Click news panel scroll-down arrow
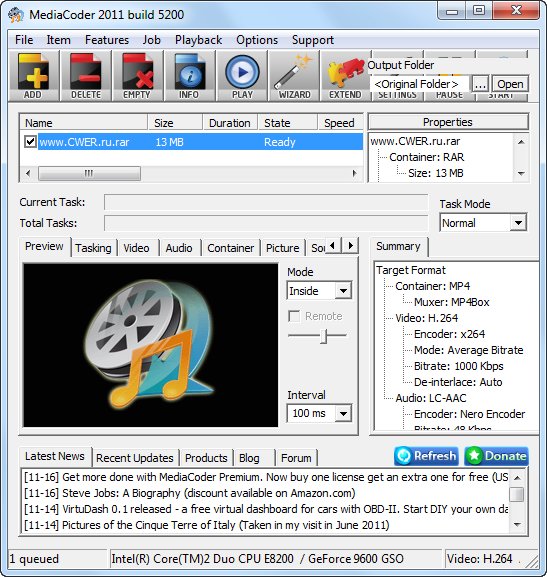547x577 pixels. (x=517, y=524)
